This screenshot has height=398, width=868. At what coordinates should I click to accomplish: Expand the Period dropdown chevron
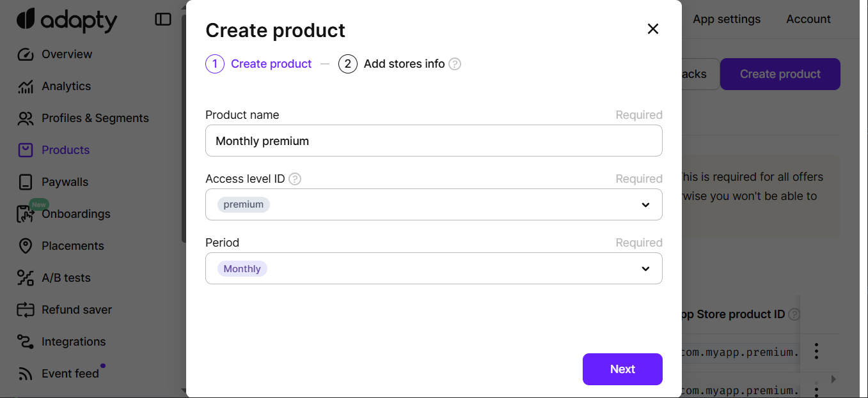(645, 269)
